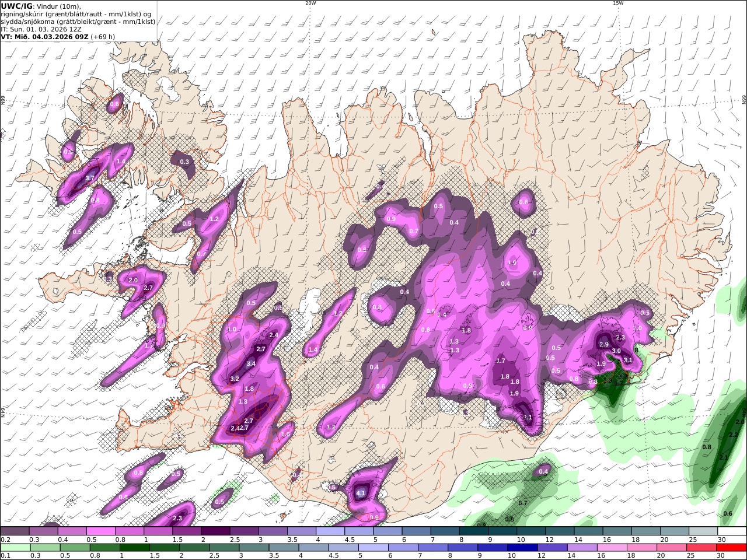Click the 2.1 rain value offshore east

[724, 458]
